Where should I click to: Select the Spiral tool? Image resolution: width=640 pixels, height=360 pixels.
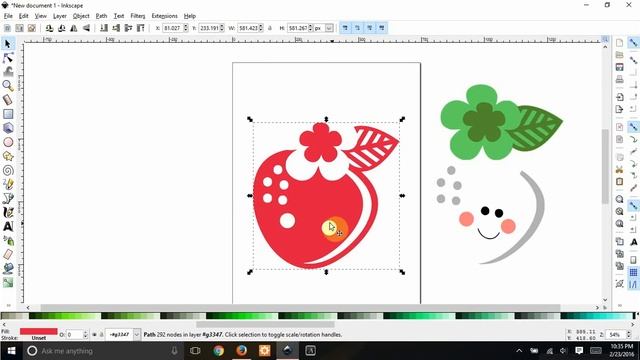pyautogui.click(x=8, y=170)
